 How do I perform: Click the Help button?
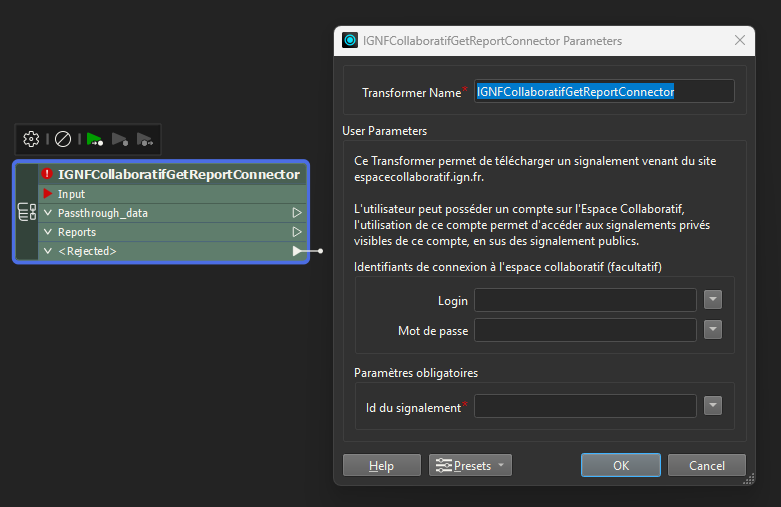click(x=382, y=465)
